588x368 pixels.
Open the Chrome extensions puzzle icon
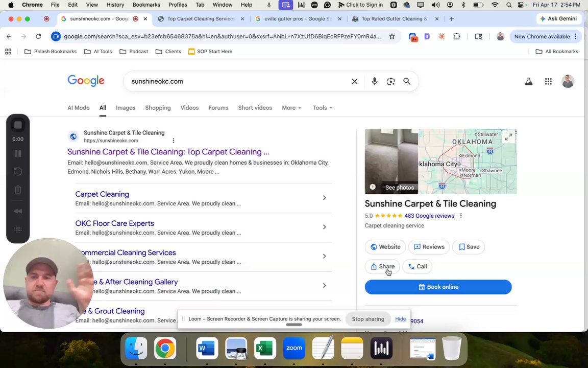coord(456,36)
